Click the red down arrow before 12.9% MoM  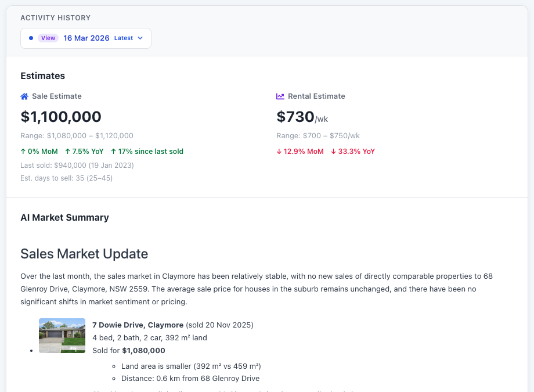coord(279,152)
